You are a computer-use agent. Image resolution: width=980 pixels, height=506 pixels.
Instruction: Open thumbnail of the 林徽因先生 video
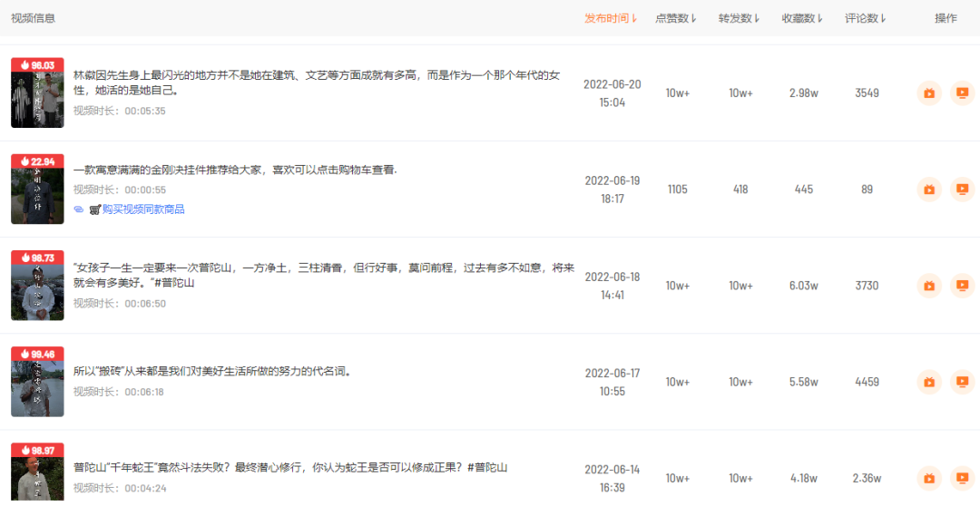(37, 93)
